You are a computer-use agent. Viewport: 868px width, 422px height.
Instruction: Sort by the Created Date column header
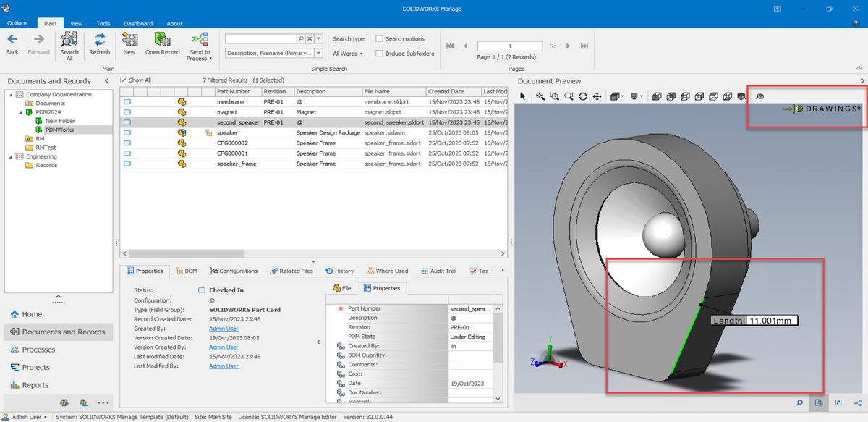453,91
